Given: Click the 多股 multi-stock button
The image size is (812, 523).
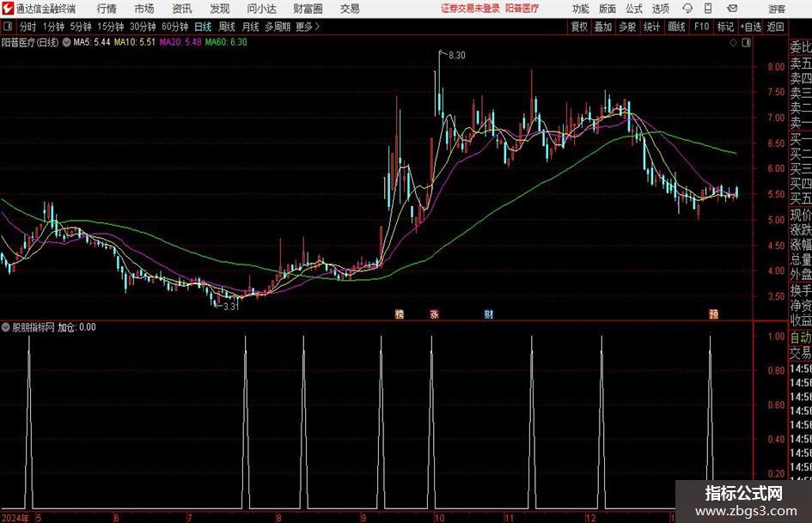Looking at the screenshot, I should pyautogui.click(x=627, y=27).
